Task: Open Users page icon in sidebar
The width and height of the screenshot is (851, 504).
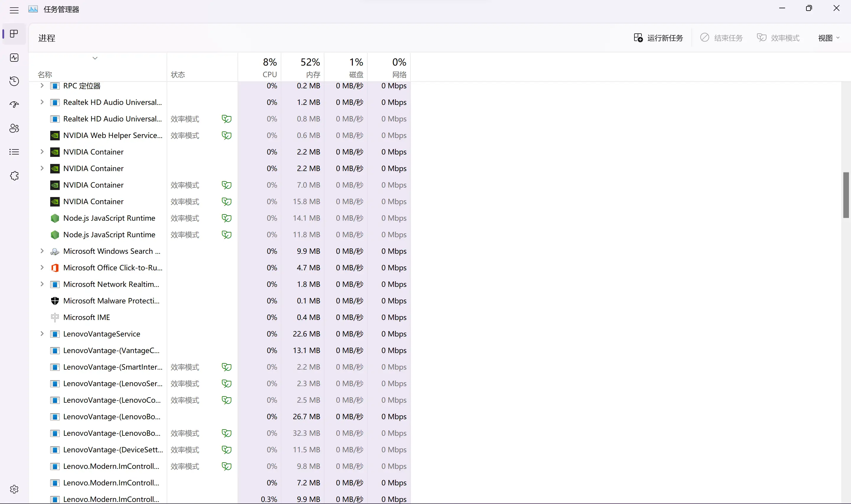Action: pyautogui.click(x=14, y=129)
